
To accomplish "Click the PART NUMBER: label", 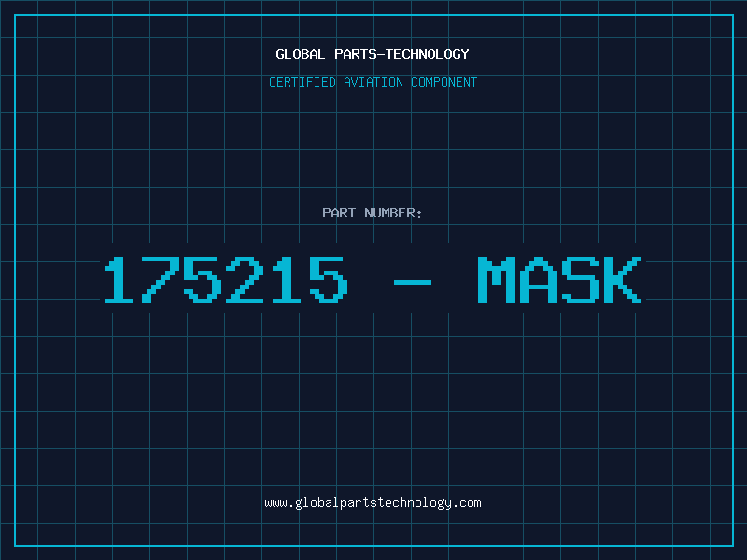I will [x=372, y=213].
